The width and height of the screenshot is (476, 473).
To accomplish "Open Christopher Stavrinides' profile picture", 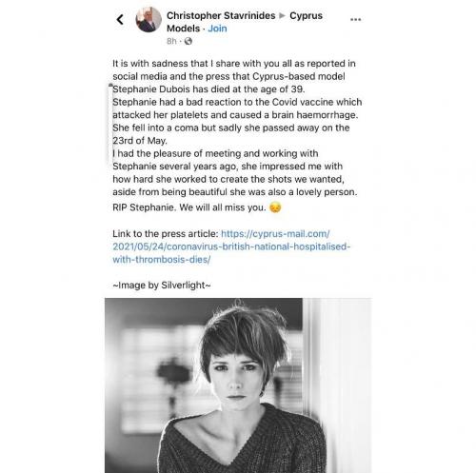I will [149, 19].
